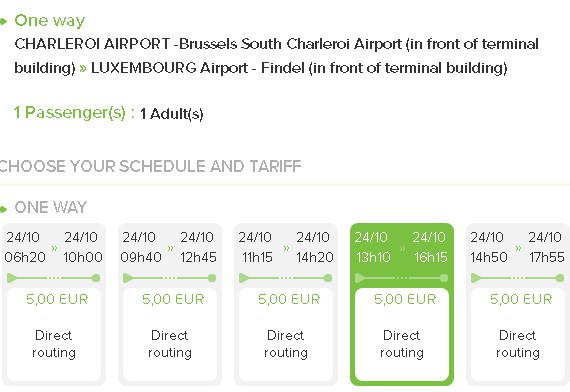Click Direct routing text in the 13h10 card
The width and height of the screenshot is (570, 392).
[x=402, y=344]
